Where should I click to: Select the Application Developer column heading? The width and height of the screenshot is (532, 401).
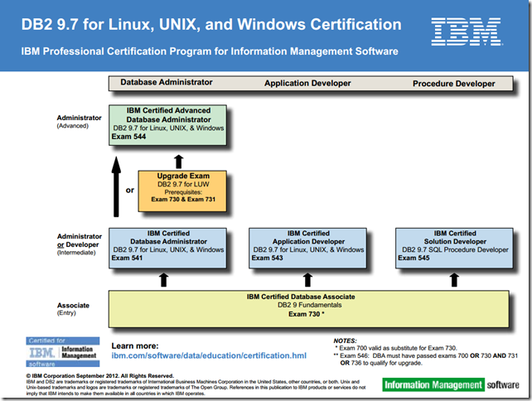tap(307, 83)
